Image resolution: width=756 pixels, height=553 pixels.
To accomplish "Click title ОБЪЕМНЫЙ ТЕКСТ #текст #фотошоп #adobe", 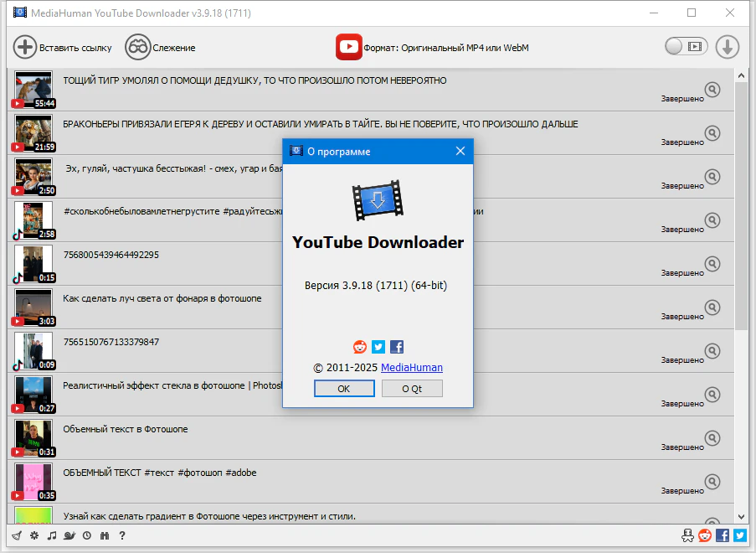I will pyautogui.click(x=160, y=473).
